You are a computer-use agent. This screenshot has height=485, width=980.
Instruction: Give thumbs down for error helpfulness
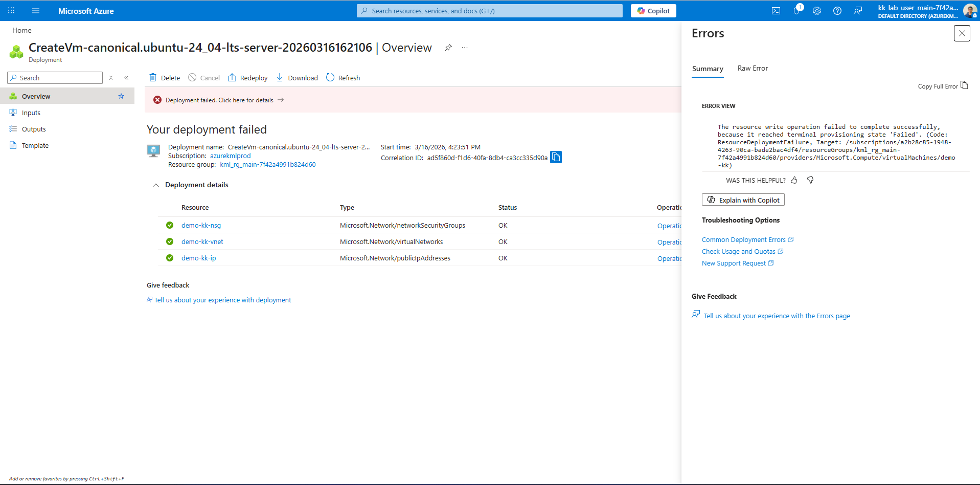(x=810, y=180)
